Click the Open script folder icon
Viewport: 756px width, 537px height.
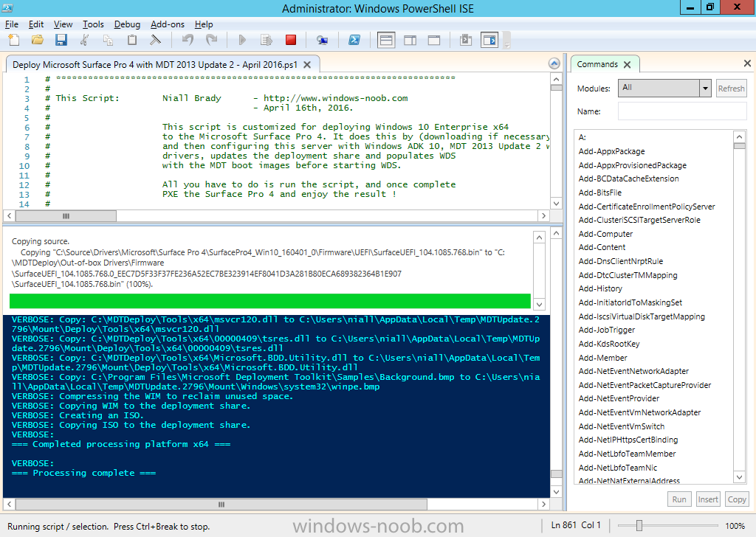(x=37, y=40)
